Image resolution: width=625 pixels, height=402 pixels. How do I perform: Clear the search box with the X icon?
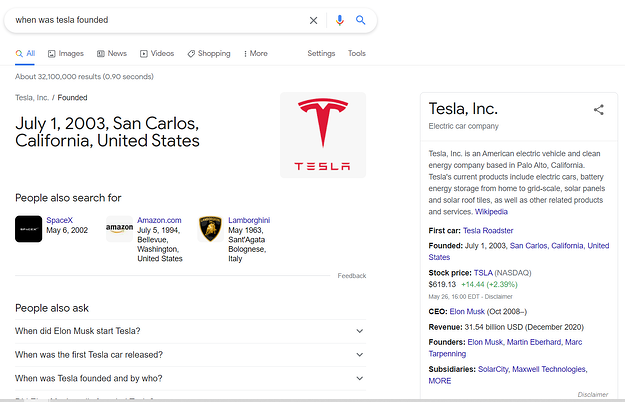point(314,20)
